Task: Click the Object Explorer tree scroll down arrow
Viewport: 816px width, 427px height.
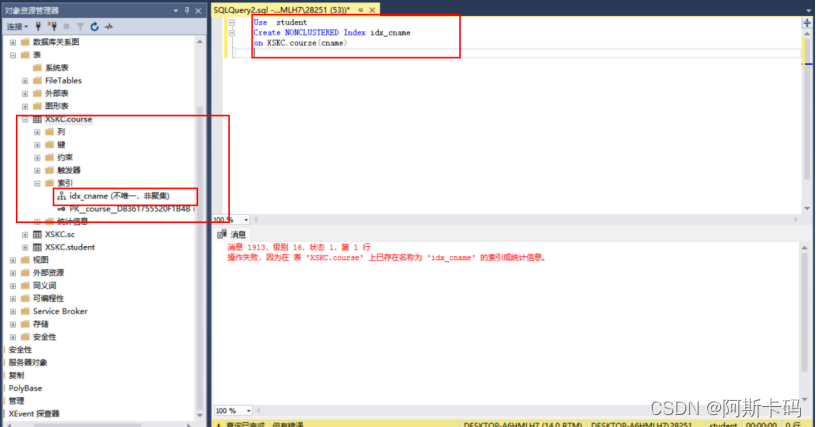Action: [x=200, y=415]
